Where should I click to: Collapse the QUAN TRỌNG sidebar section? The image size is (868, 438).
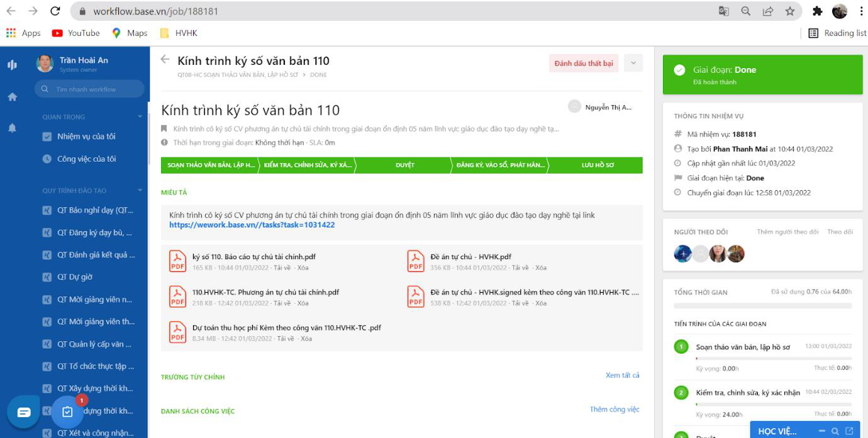[140, 117]
